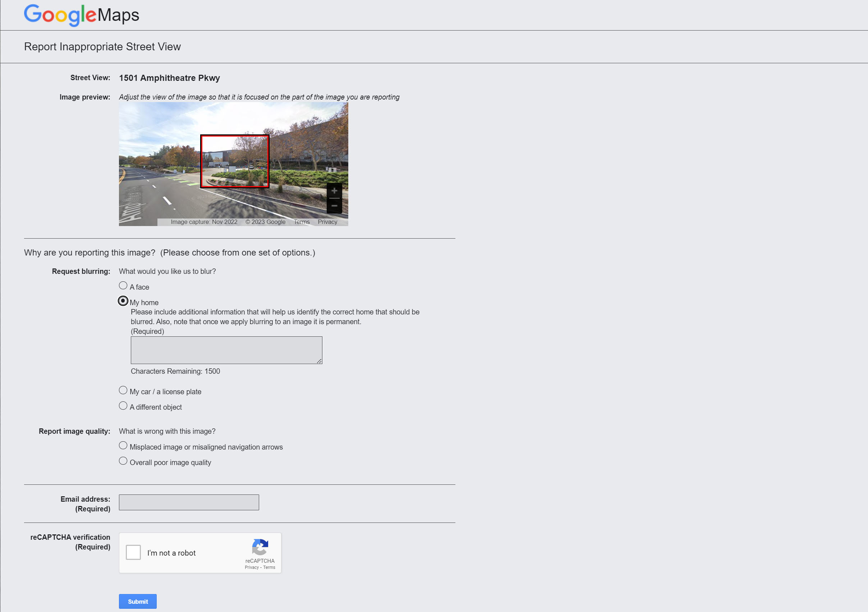868x612 pixels.
Task: Select 'A different object' for blurring
Action: click(x=123, y=406)
